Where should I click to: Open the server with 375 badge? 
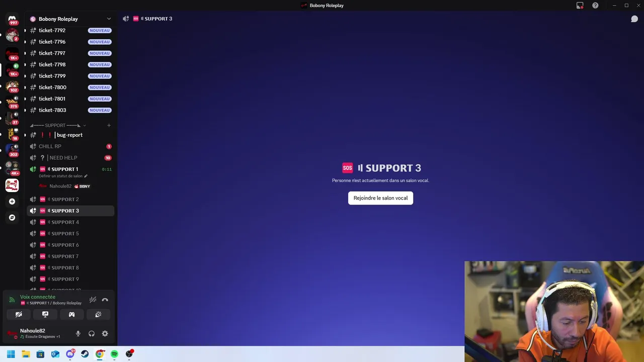pos(12,103)
